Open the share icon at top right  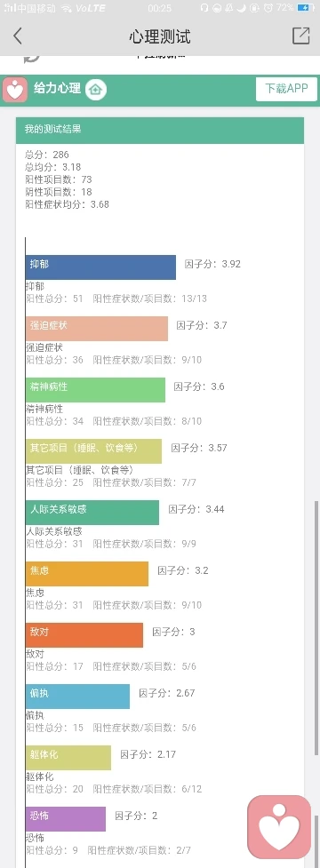click(x=300, y=36)
